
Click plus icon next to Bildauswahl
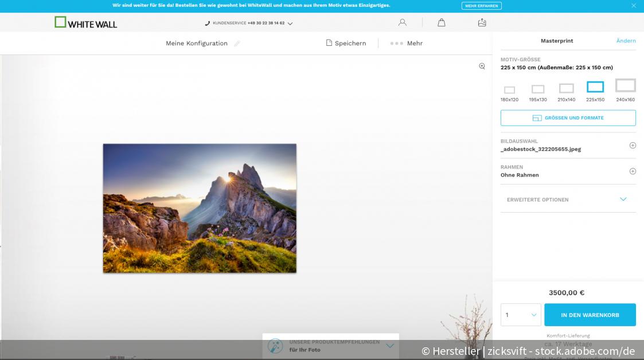[x=633, y=146]
